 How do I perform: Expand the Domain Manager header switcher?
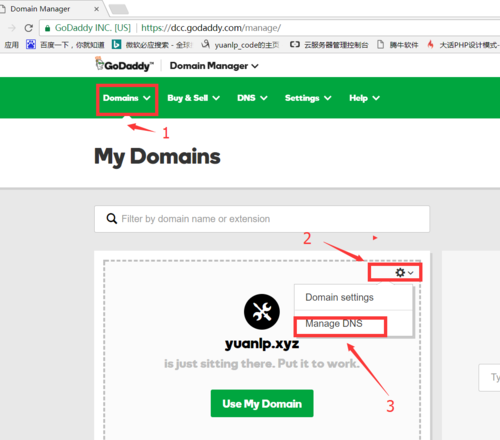pyautogui.click(x=214, y=66)
